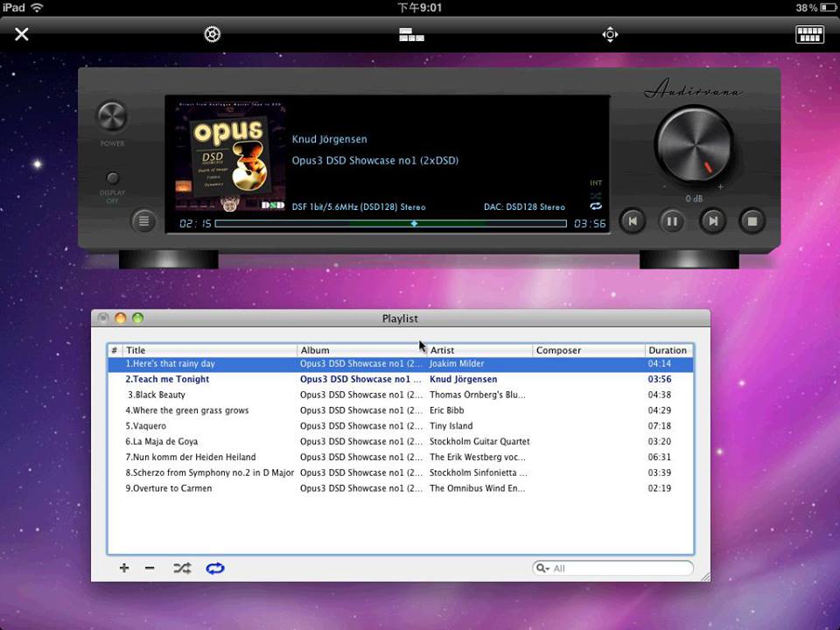Remove a track with the minus button
Viewport: 840px width, 630px height.
[150, 568]
